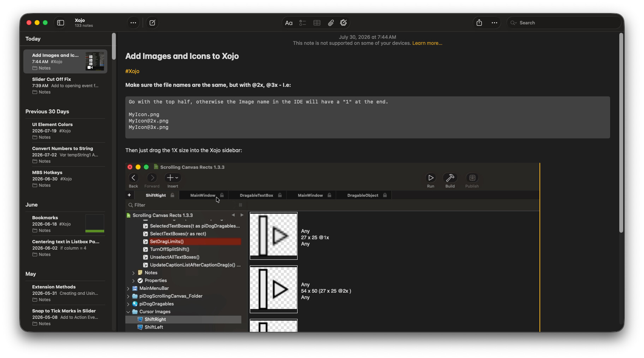Click the Previous 30 Days section header

(47, 111)
